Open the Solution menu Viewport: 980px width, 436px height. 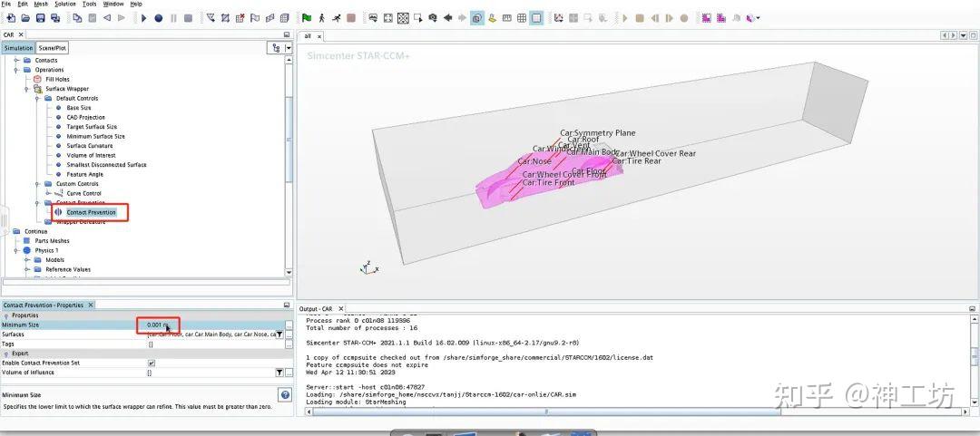pos(65,4)
